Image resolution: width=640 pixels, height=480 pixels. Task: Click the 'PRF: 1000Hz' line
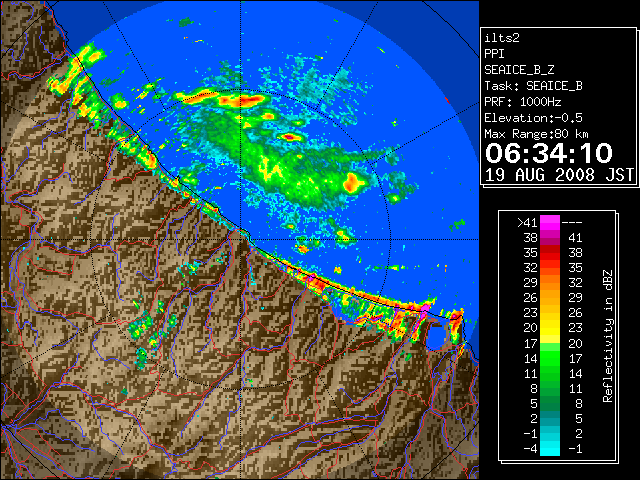(523, 102)
